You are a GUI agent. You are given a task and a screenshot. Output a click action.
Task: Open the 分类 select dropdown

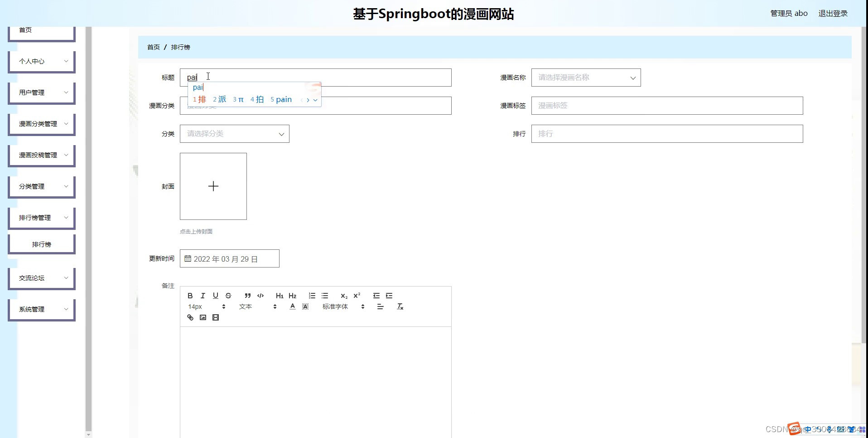pyautogui.click(x=235, y=134)
